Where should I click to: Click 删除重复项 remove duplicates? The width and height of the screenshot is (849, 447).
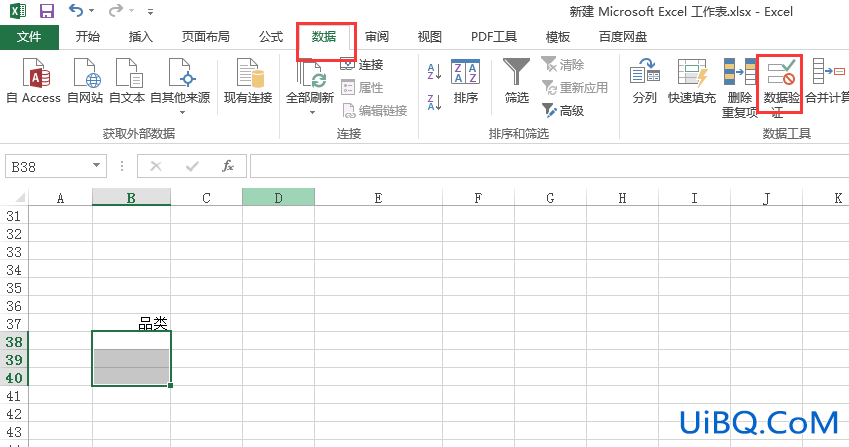(x=740, y=89)
